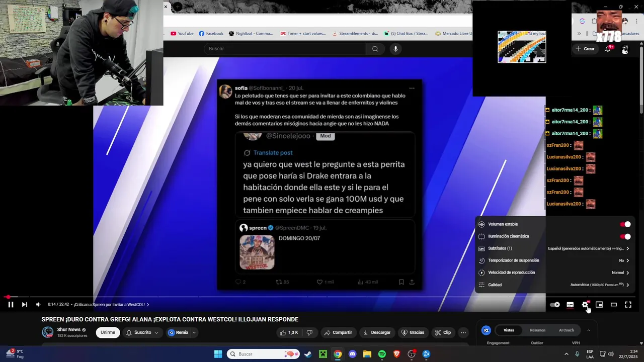This screenshot has width=644, height=362.
Task: Open the Facebook bookmark
Action: coord(211,34)
